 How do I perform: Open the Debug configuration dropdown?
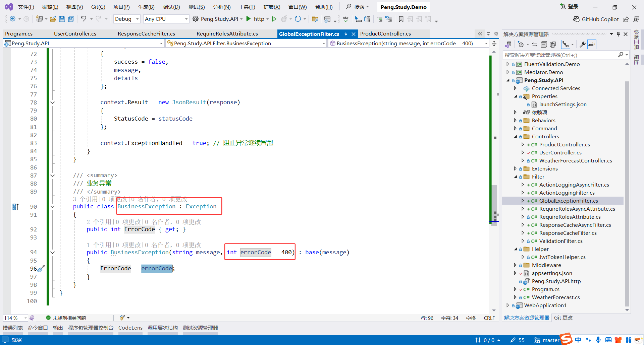coord(127,19)
